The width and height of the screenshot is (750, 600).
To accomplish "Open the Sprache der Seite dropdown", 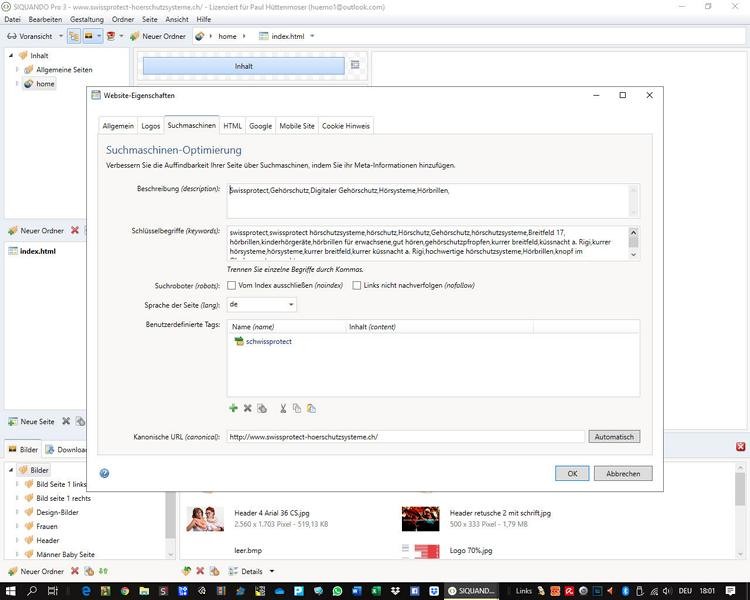I will (262, 304).
